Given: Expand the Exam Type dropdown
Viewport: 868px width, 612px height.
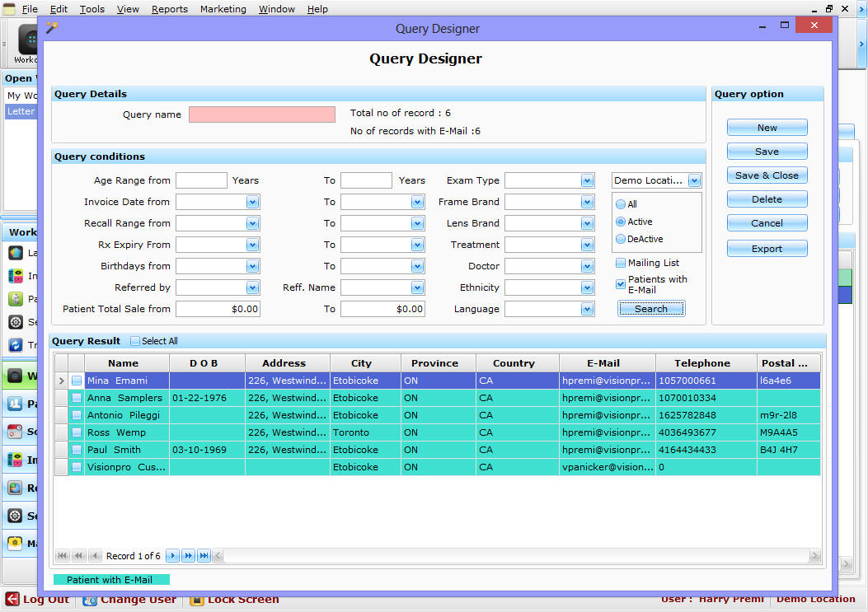Looking at the screenshot, I should [588, 180].
